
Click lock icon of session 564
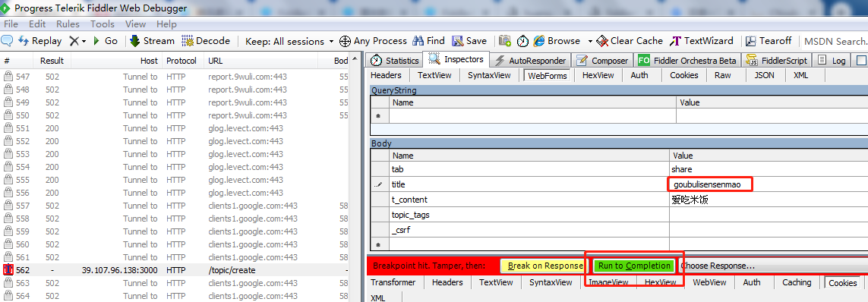click(x=8, y=296)
